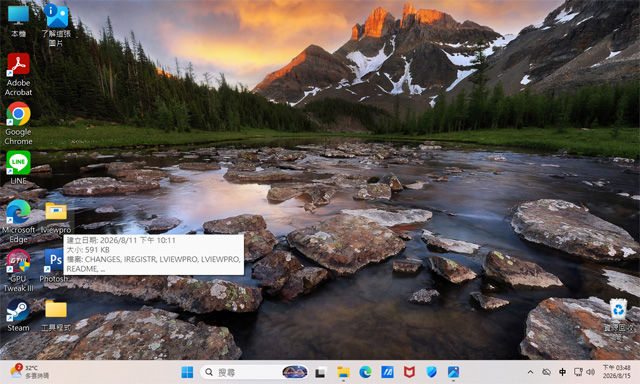
Task: Select the LINE desktop shortcut
Action: click(x=18, y=167)
